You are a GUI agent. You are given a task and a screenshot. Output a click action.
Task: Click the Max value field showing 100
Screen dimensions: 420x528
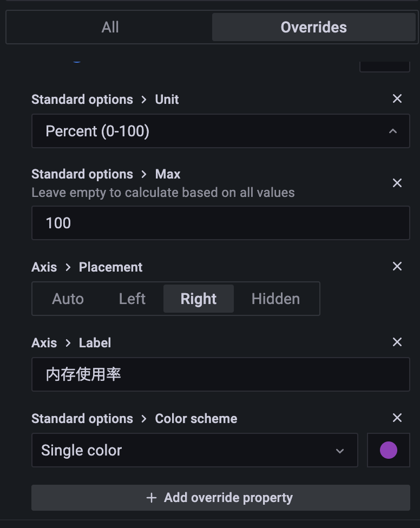click(x=220, y=223)
